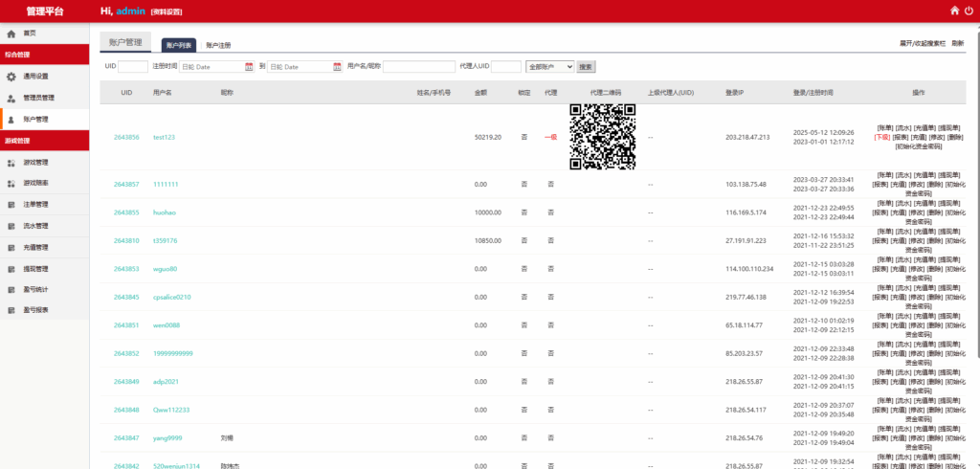Open user test123 profile link
The width and height of the screenshot is (980, 469).
point(164,137)
